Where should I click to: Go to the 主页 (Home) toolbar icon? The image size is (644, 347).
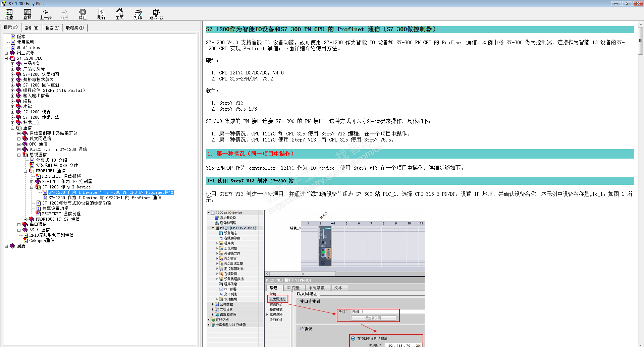point(120,14)
